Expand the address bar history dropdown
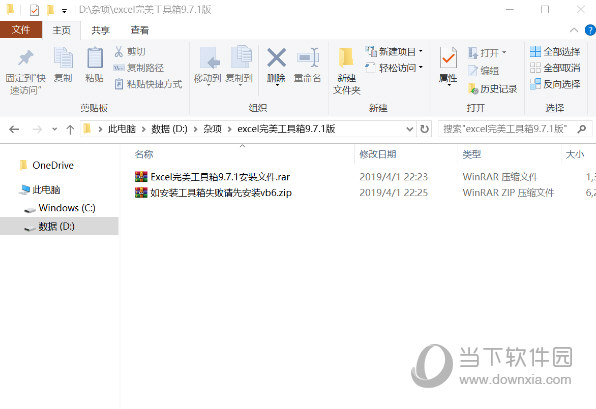Image resolution: width=596 pixels, height=409 pixels. [410, 129]
